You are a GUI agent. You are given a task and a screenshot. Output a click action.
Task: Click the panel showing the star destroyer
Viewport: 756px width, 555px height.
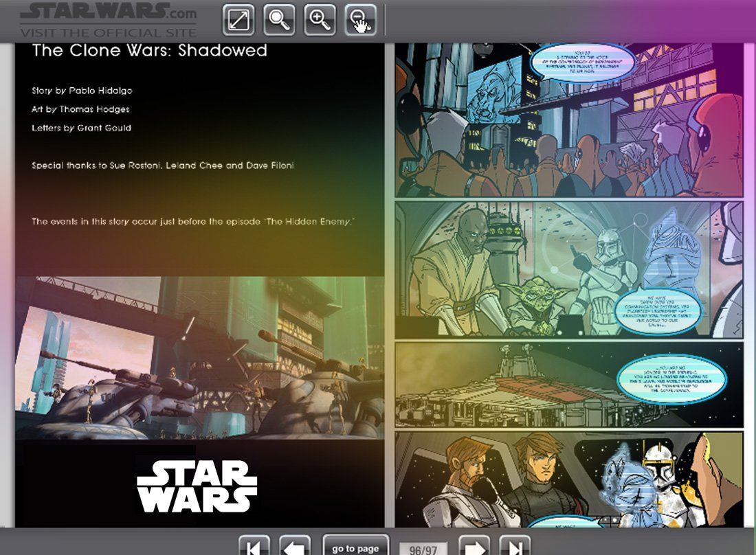(569, 385)
